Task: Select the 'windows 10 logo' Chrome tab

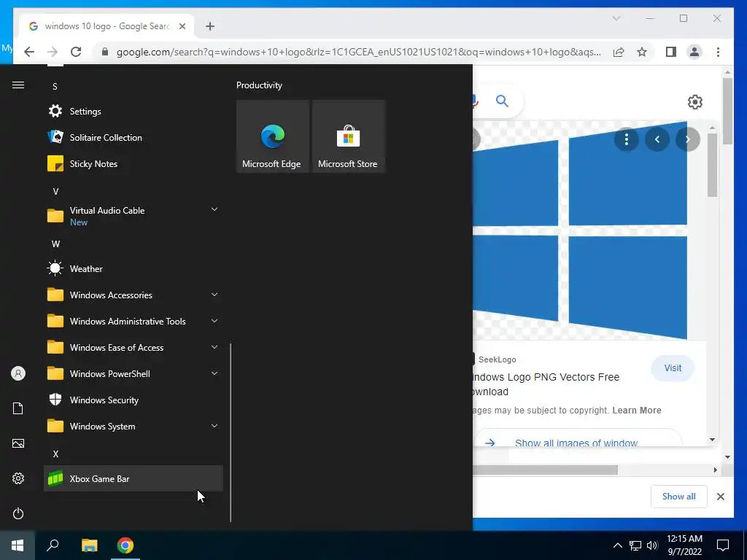Action: click(107, 26)
